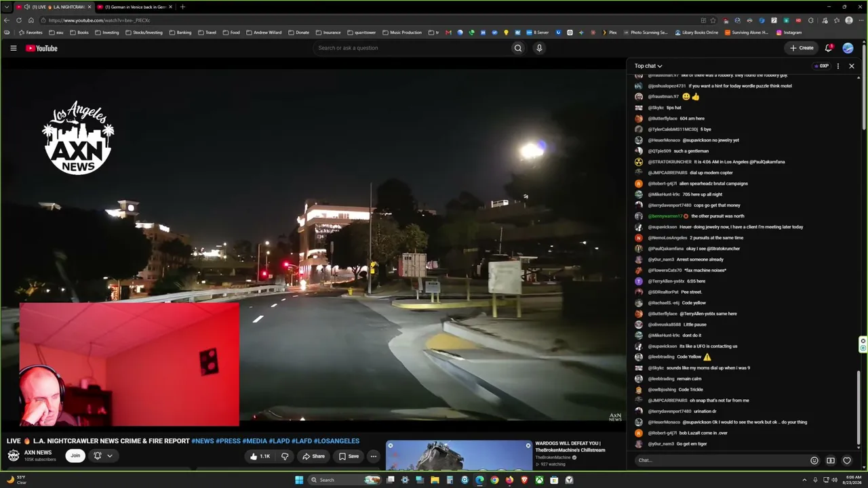Reload the current page

coord(19,20)
